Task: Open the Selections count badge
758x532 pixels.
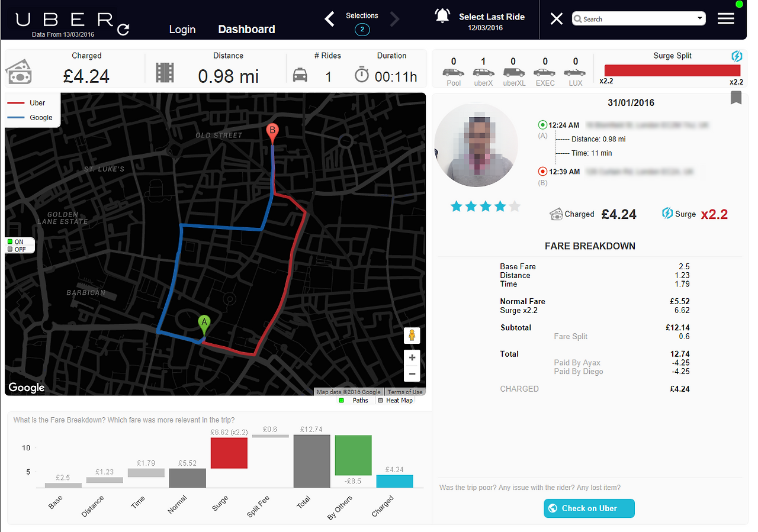Action: click(362, 30)
